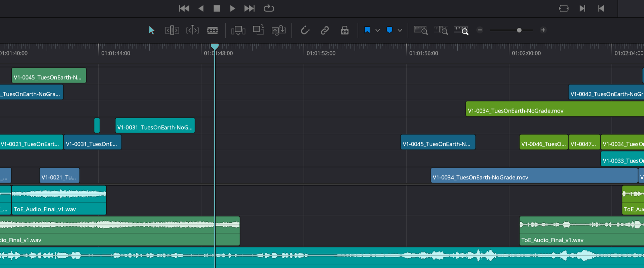This screenshot has height=268, width=644.
Task: Select blue _TuesOnEarth-NoGra clip at left edge
Action: pos(32,92)
